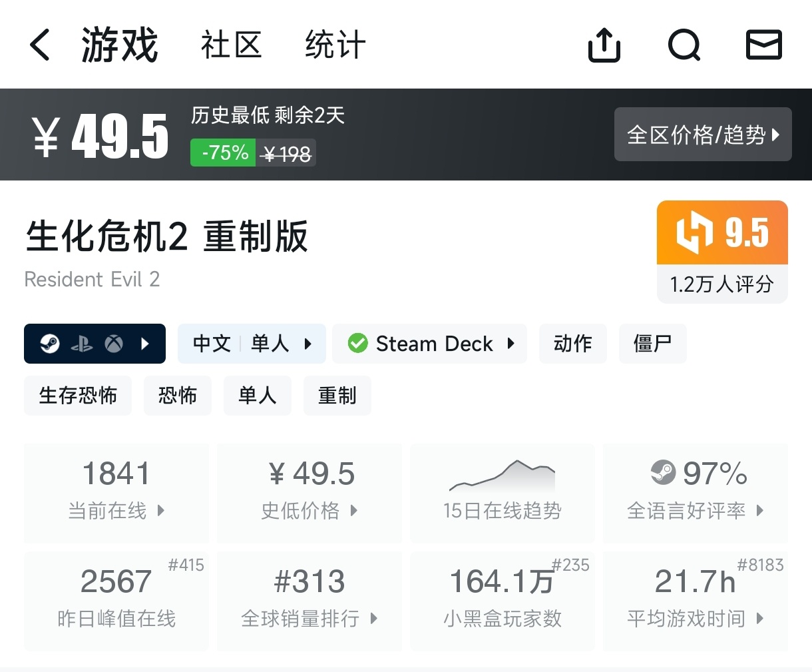The height and width of the screenshot is (672, 812).
Task: Open the mail envelope icon
Action: coord(763,46)
